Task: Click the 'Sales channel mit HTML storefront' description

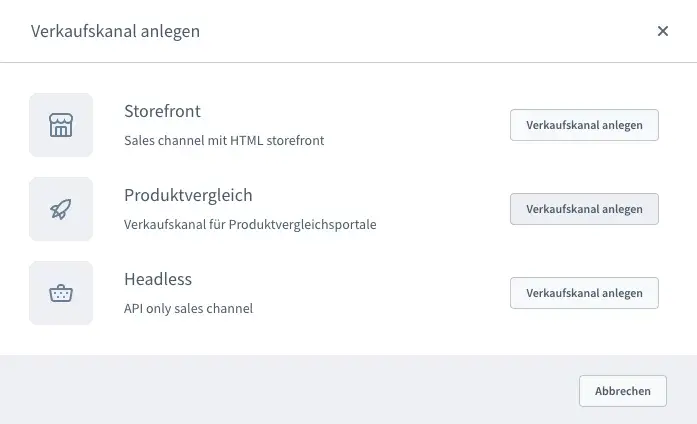Action: (224, 141)
